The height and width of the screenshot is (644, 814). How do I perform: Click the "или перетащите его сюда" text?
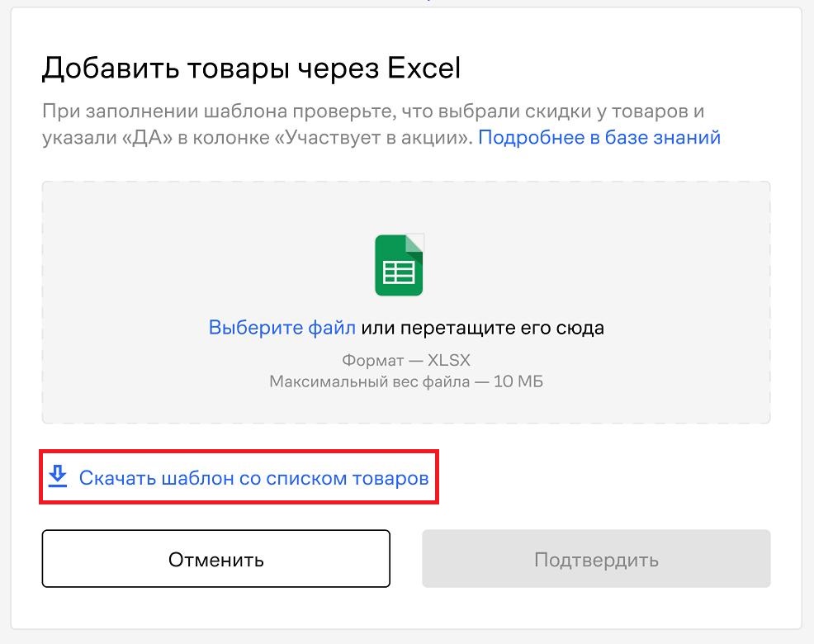coord(483,328)
